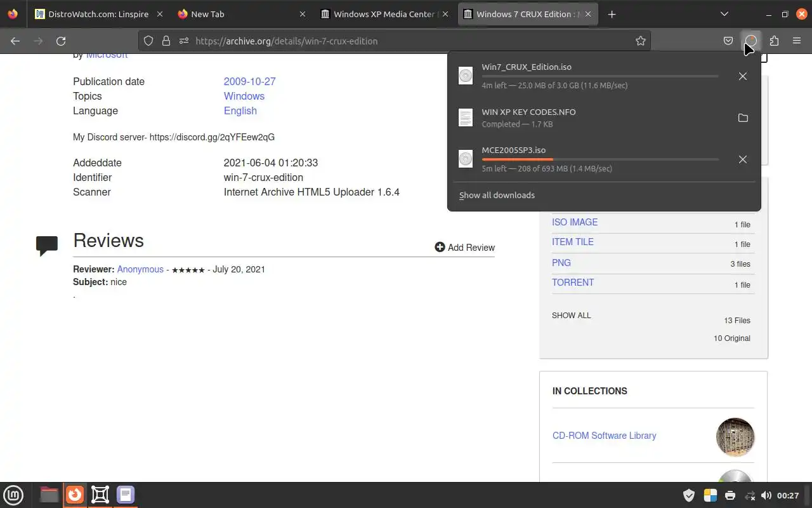The image size is (812, 508).
Task: Click the forward navigation arrow
Action: (38, 41)
